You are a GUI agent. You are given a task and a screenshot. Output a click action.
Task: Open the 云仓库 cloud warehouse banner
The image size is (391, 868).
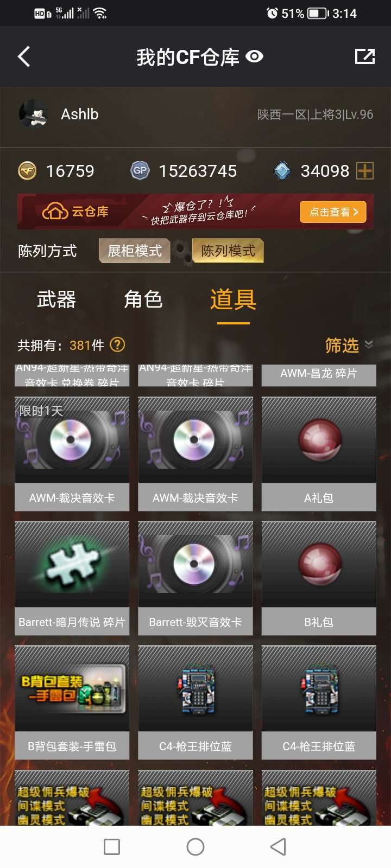coord(195,212)
